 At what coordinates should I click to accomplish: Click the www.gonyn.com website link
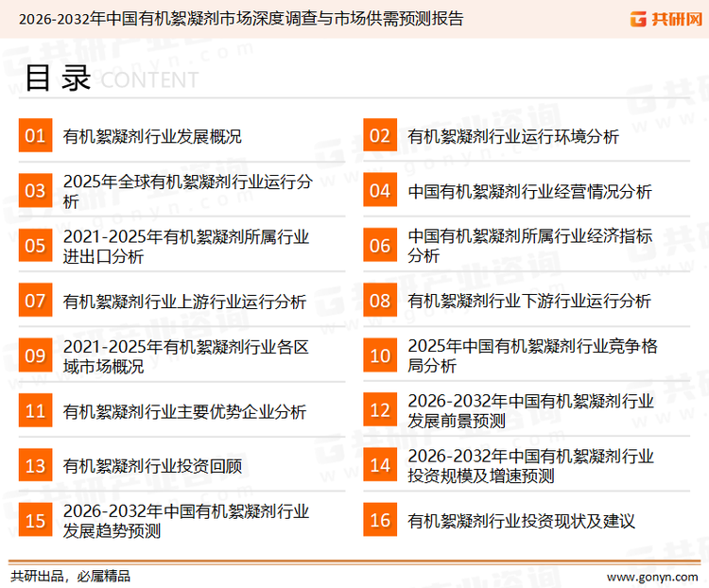(x=651, y=576)
